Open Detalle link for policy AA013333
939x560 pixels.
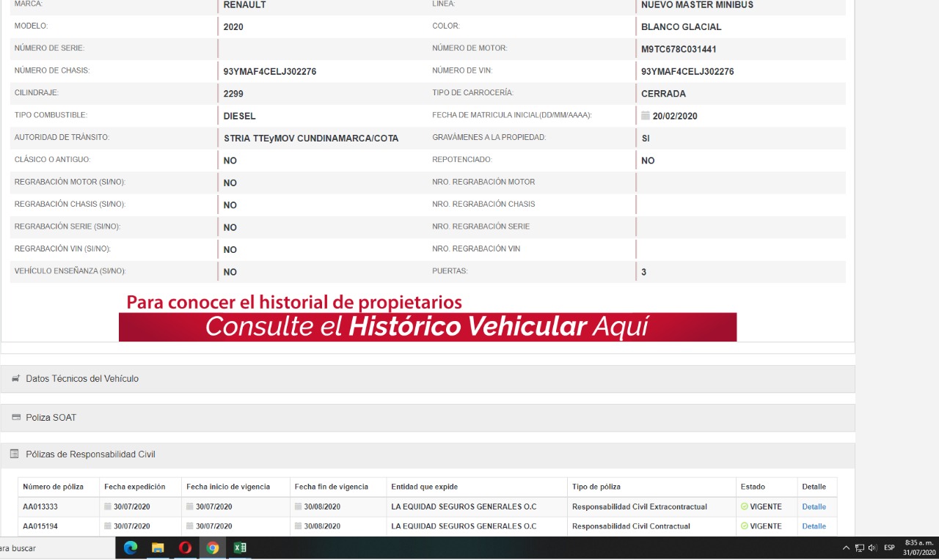point(814,506)
